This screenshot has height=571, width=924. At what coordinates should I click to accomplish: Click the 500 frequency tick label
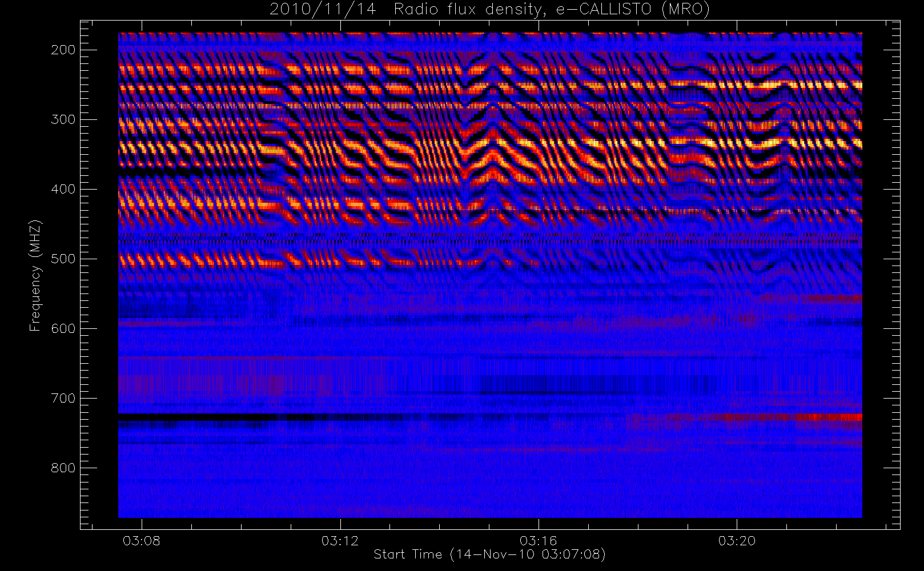(63, 259)
